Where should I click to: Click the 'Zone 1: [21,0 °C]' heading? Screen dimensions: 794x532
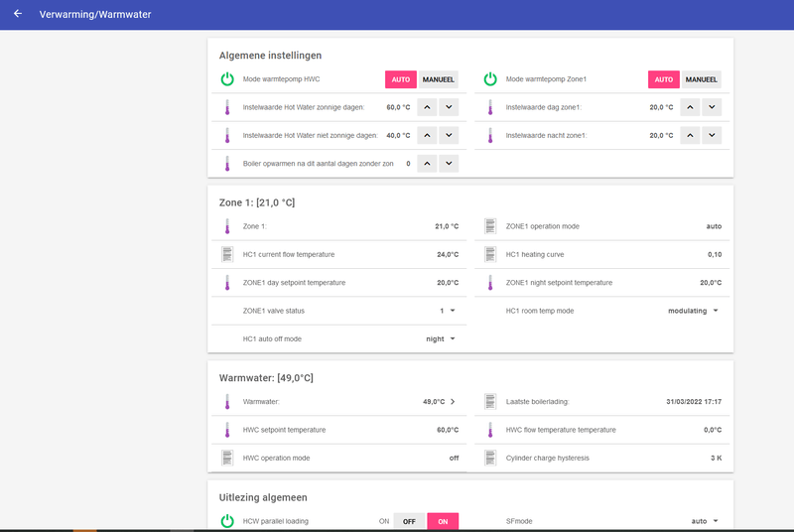click(257, 202)
